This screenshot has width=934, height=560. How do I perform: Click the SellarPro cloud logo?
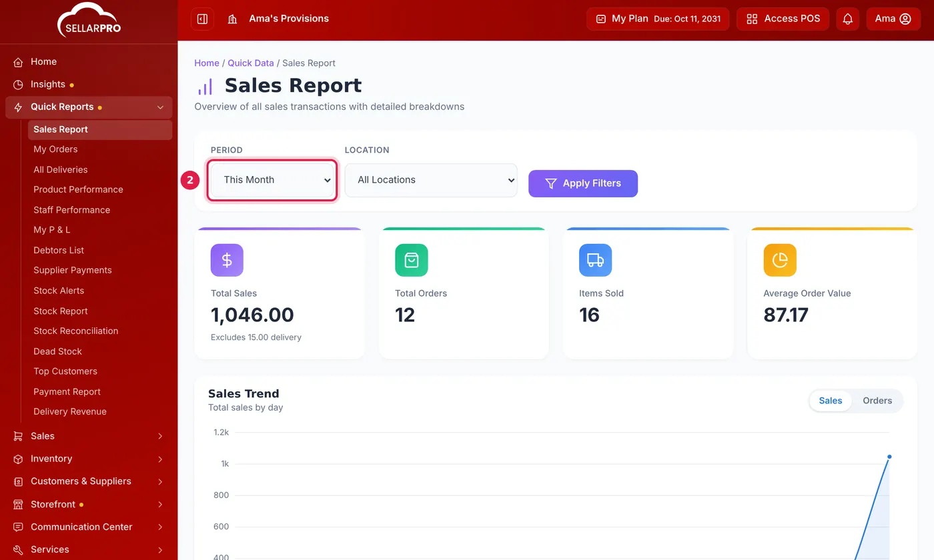[x=89, y=19]
